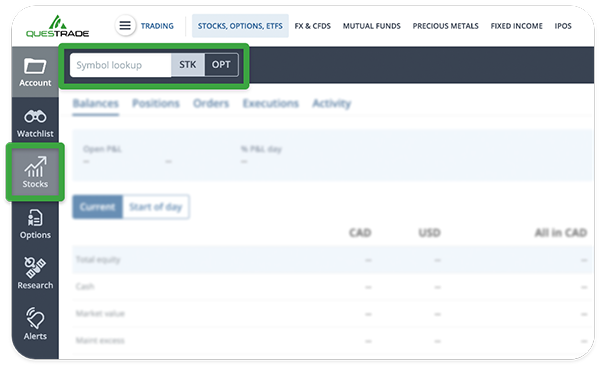This screenshot has width=600, height=365.
Task: Click the Market value row label
Action: tap(100, 313)
